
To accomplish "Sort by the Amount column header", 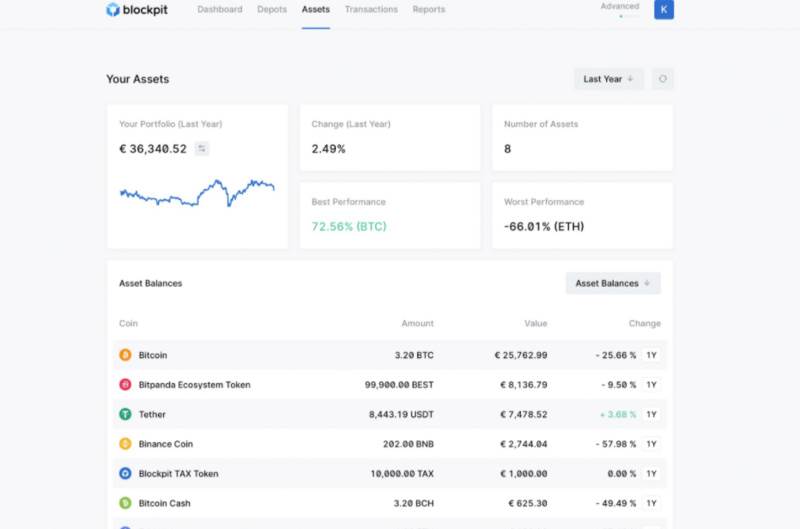I will pos(417,323).
